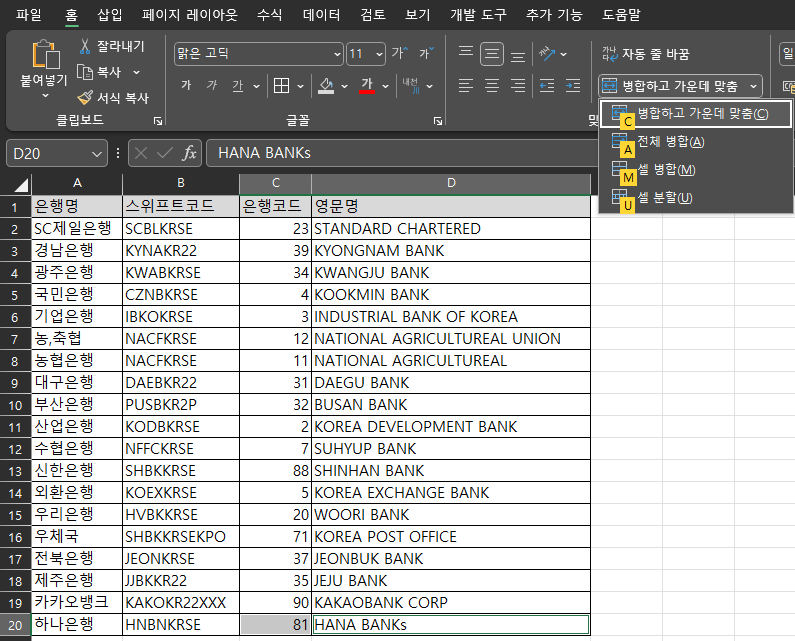Click cell containing 우체국
The image size is (795, 641).
pyautogui.click(x=77, y=537)
